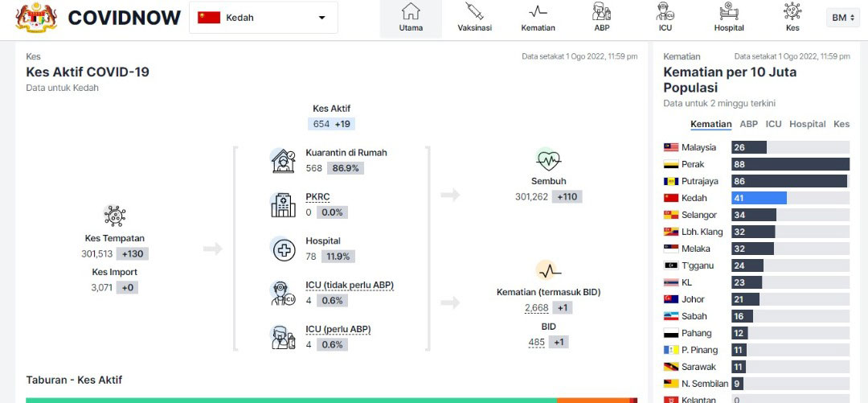Click the Lbh. Klang row label
Screen dimensions: 868x403
pyautogui.click(x=702, y=232)
